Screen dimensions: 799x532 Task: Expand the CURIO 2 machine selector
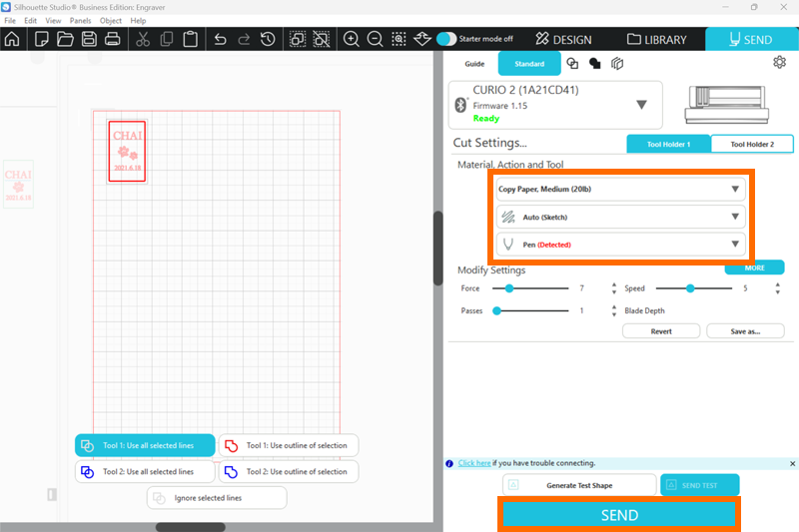point(641,105)
